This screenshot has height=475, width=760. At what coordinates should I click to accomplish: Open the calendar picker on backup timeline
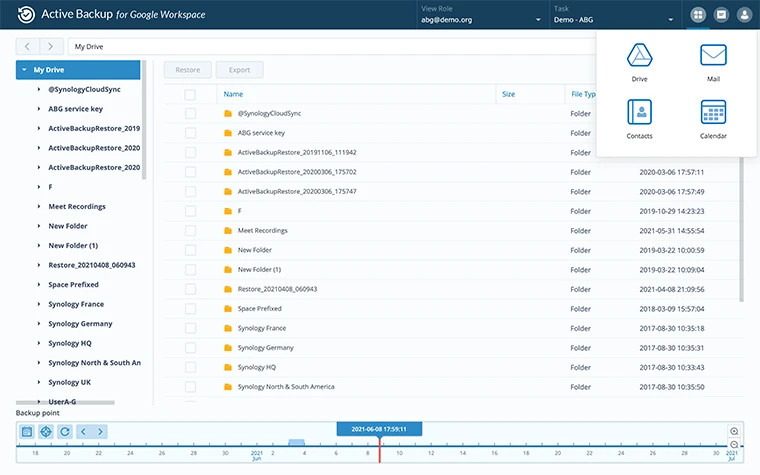coord(28,431)
